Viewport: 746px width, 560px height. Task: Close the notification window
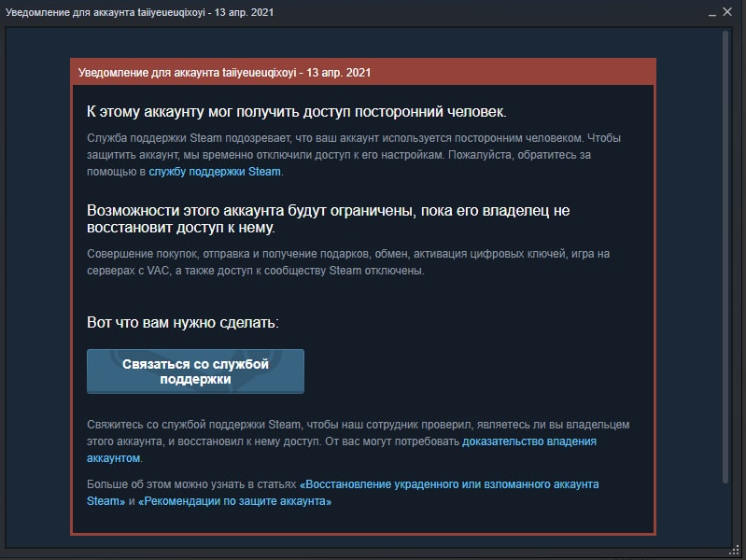click(727, 12)
